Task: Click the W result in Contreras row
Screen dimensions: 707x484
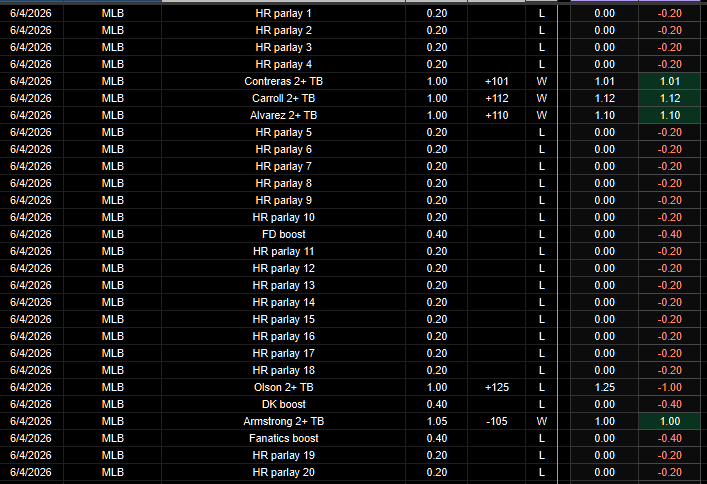Action: point(542,81)
